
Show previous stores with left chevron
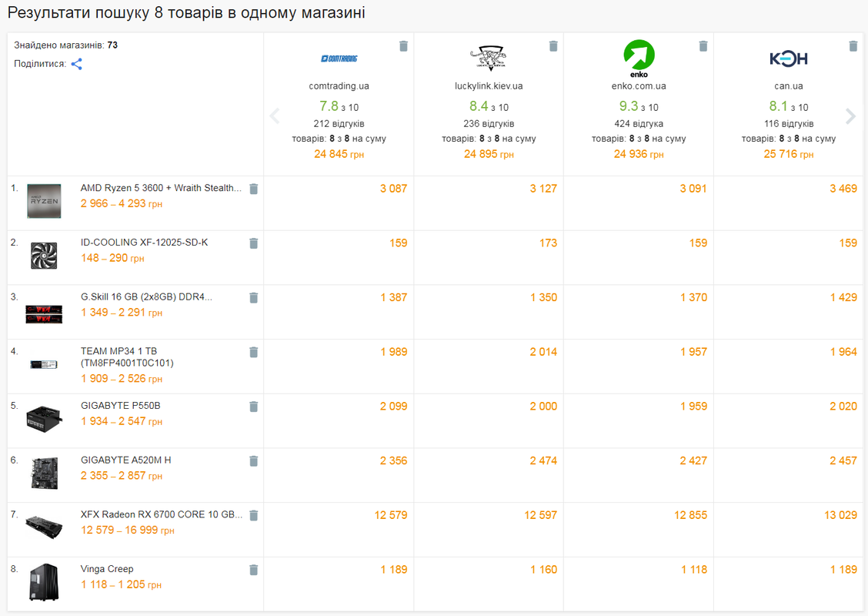pos(275,115)
